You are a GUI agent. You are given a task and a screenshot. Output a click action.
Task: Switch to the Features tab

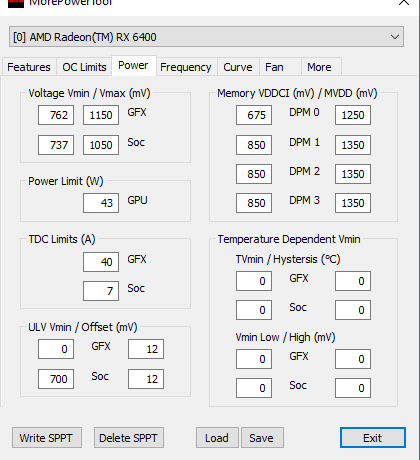click(29, 67)
